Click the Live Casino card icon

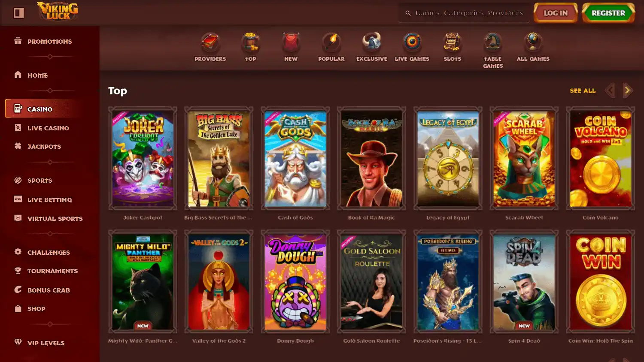point(18,127)
